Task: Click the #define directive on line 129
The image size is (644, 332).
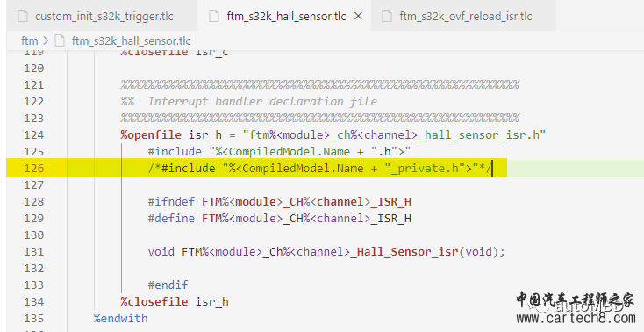Action: pos(171,218)
